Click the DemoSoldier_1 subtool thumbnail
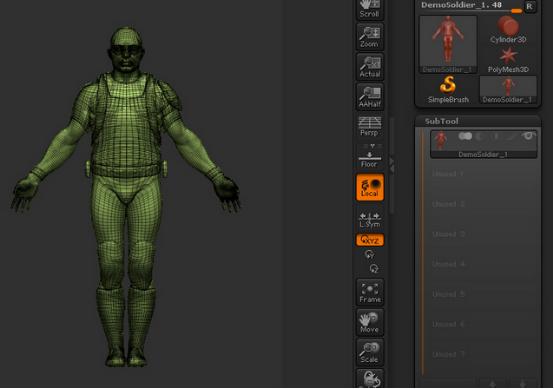This screenshot has height=389, width=554. pyautogui.click(x=441, y=140)
